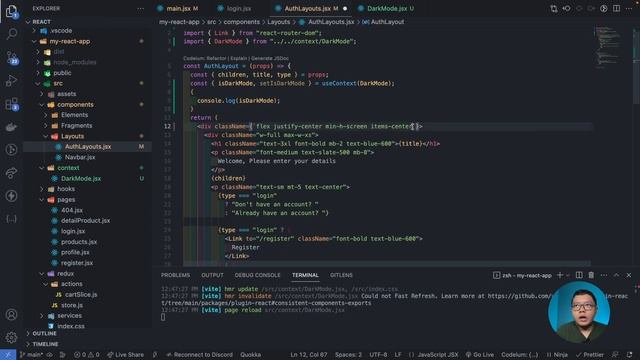Image resolution: width=640 pixels, height=360 pixels.
Task: Open the Thunder Client lightning icon
Action: coord(11,196)
